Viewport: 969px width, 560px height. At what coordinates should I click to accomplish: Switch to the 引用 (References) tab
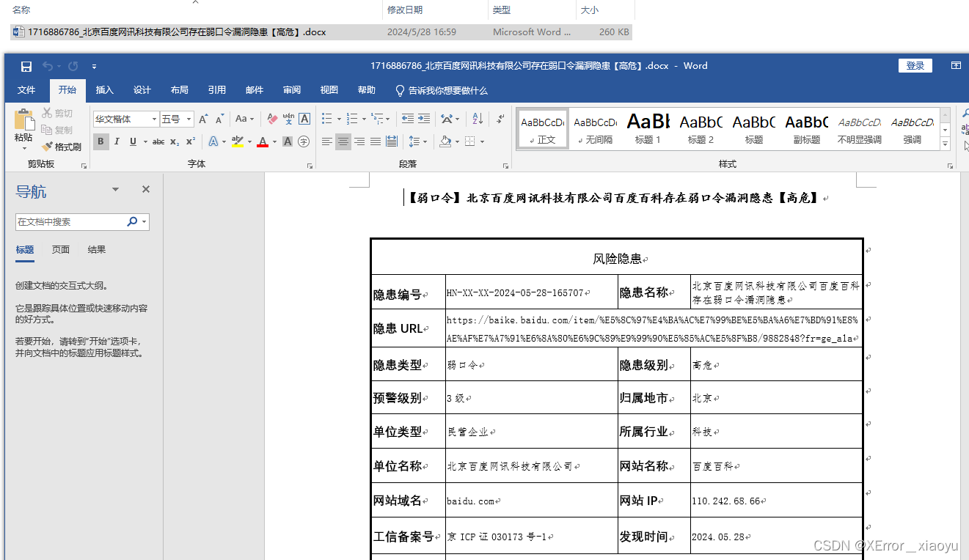[x=217, y=90]
